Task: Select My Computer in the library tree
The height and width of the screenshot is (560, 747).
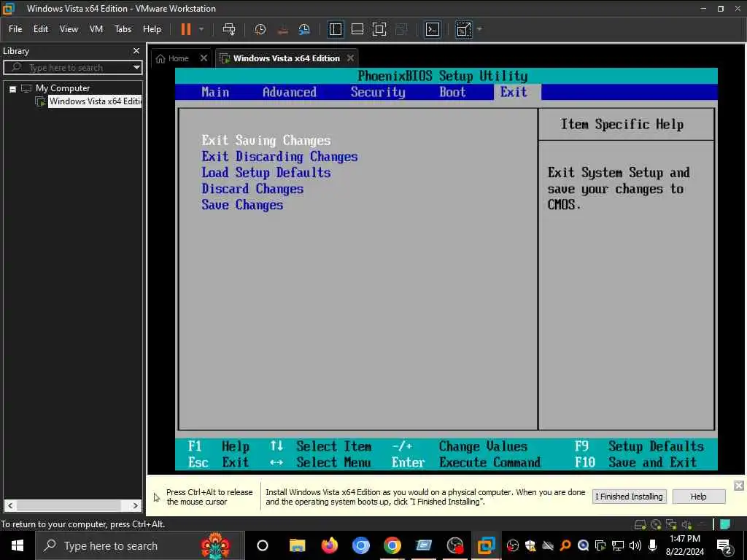Action: [x=63, y=88]
